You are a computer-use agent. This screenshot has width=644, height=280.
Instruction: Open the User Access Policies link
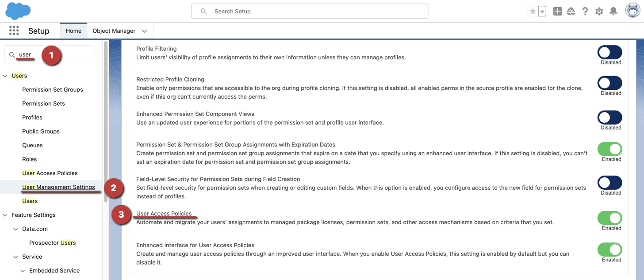pyautogui.click(x=164, y=213)
